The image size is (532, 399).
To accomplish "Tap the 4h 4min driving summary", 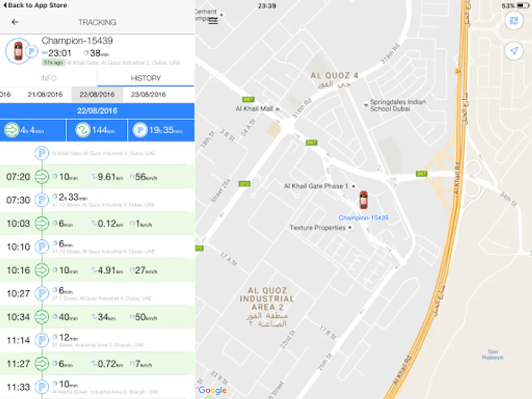I will [x=33, y=130].
